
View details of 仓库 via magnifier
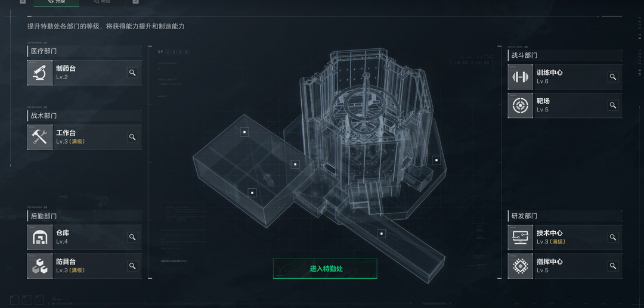(x=132, y=237)
